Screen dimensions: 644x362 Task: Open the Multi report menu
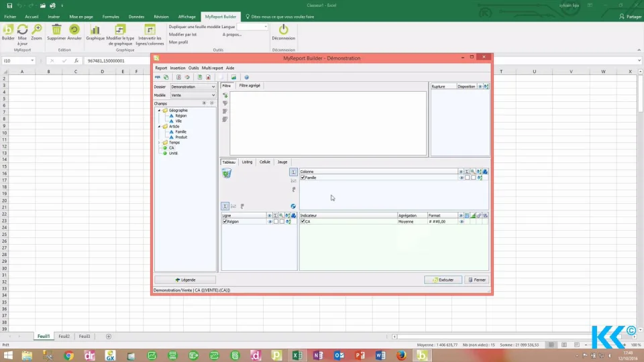[x=213, y=68]
